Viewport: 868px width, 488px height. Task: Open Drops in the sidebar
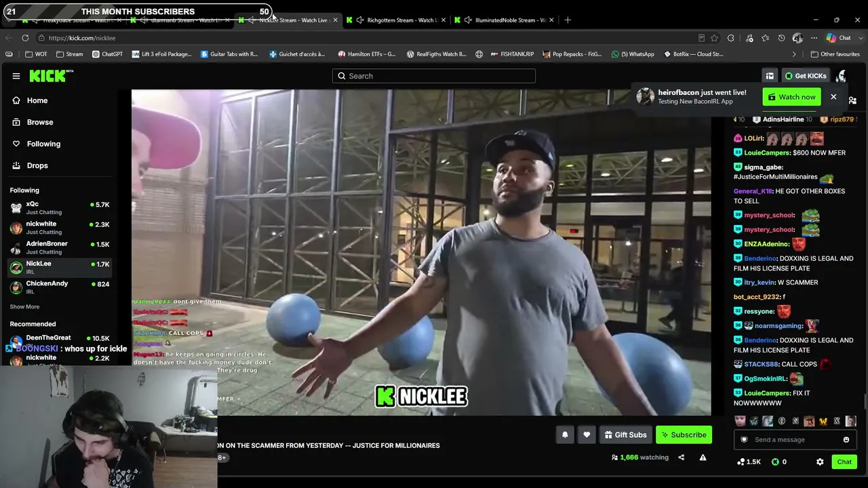[37, 165]
